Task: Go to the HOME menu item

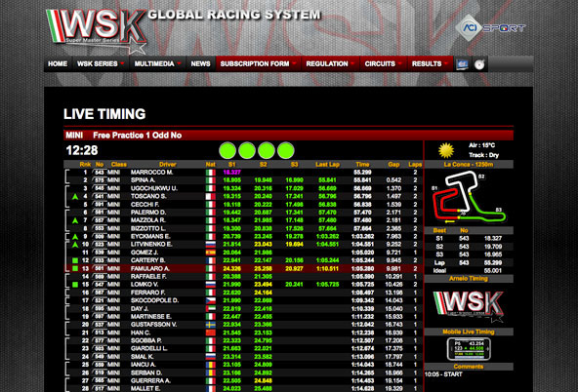Action: pos(58,64)
